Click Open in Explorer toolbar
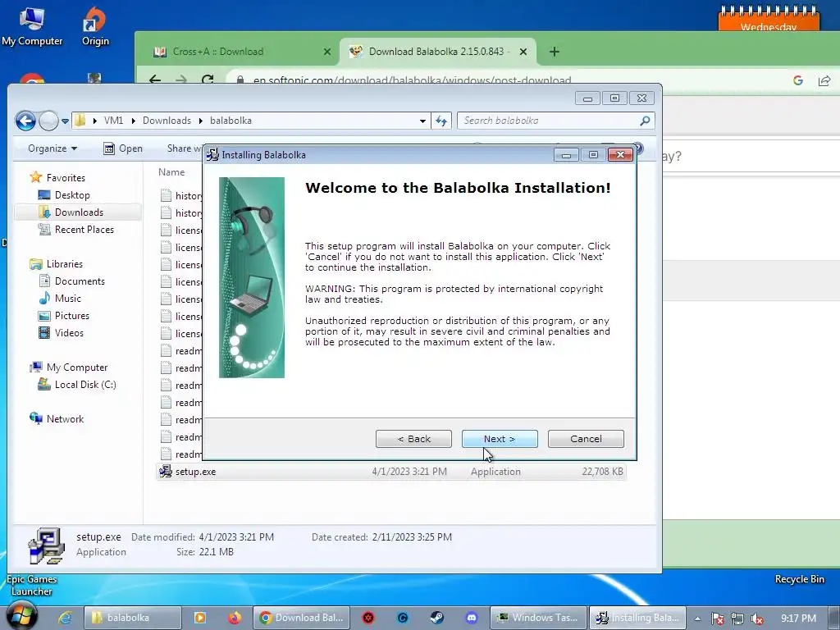The image size is (840, 630). pos(123,148)
